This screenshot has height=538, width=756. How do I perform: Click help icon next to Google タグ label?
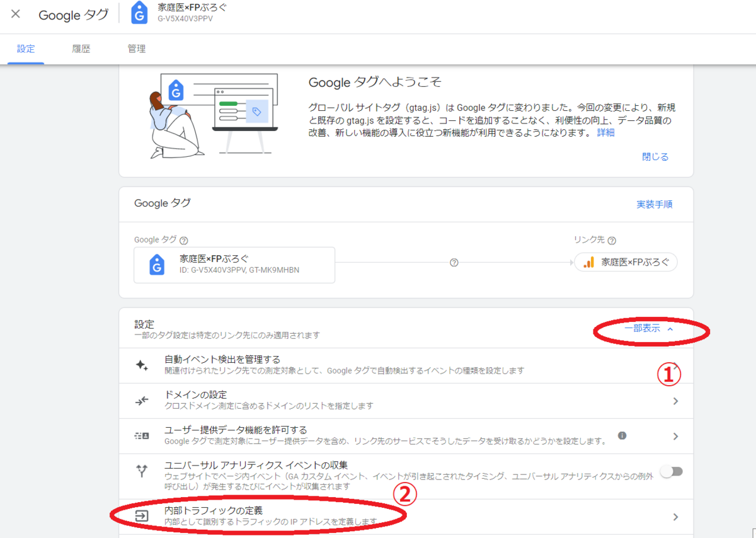coord(184,240)
